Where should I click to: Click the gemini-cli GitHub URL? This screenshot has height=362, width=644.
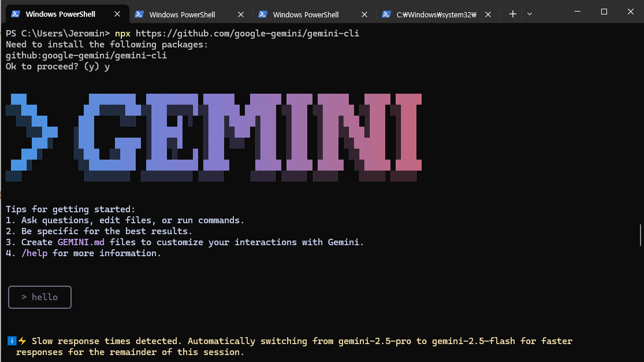click(x=247, y=34)
